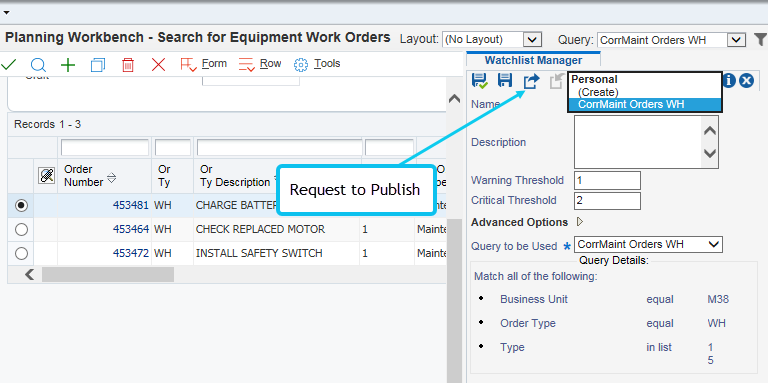Image resolution: width=768 pixels, height=383 pixels.
Task: Click the Or Ty Description column header
Action: coord(235,176)
